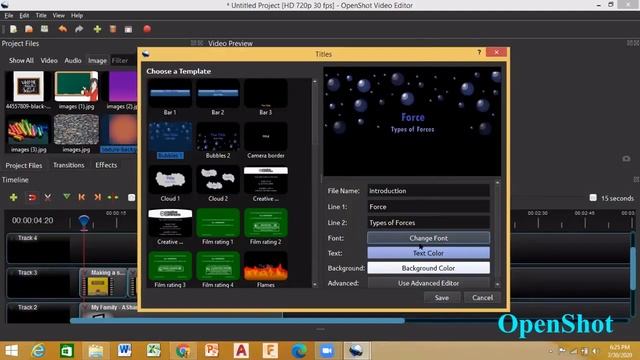Open Google Chrome from the taskbar

pyautogui.click(x=182, y=351)
